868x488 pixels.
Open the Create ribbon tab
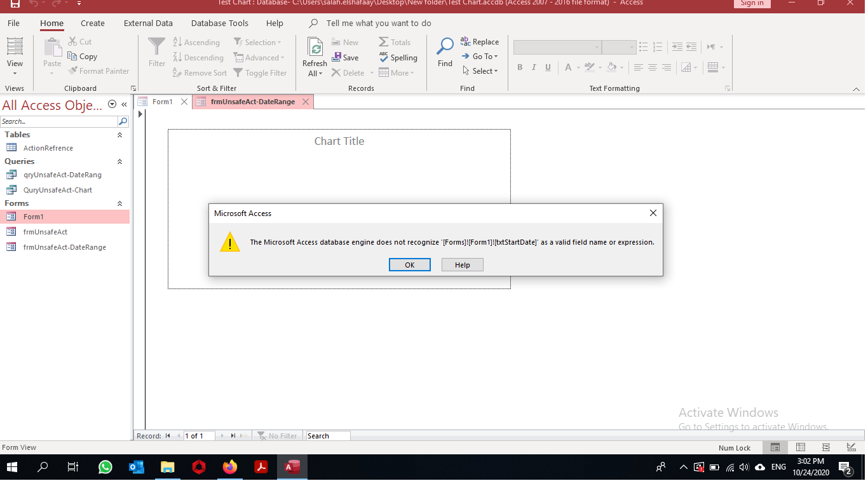93,23
